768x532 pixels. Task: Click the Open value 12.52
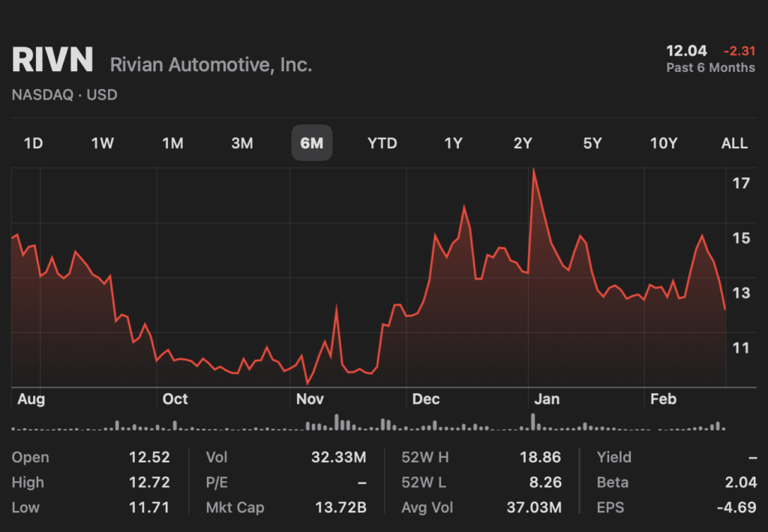149,457
